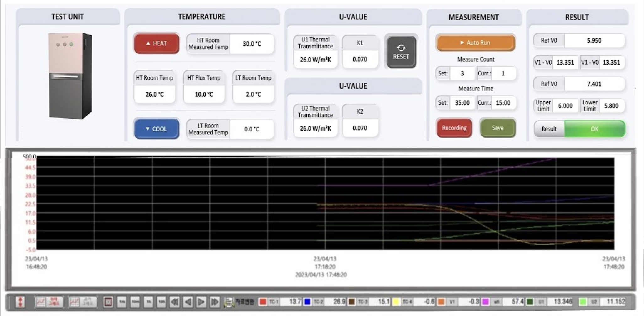Step forward with the single right arrow

(x=201, y=302)
